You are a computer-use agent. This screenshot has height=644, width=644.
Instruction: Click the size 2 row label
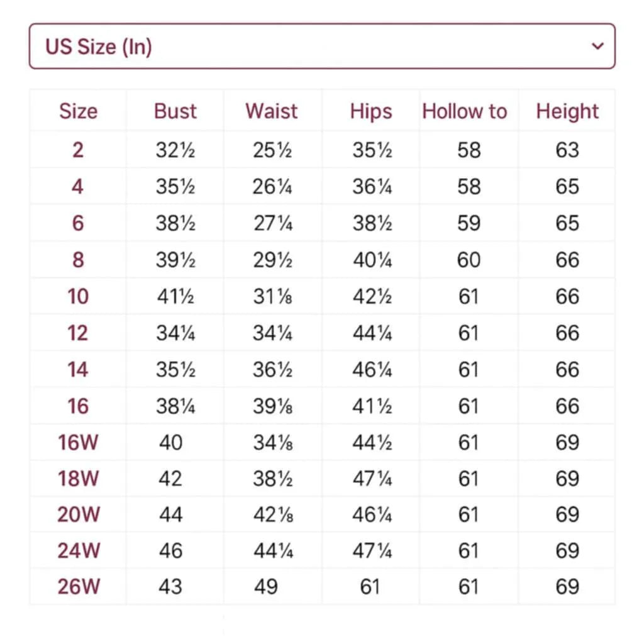click(x=78, y=150)
